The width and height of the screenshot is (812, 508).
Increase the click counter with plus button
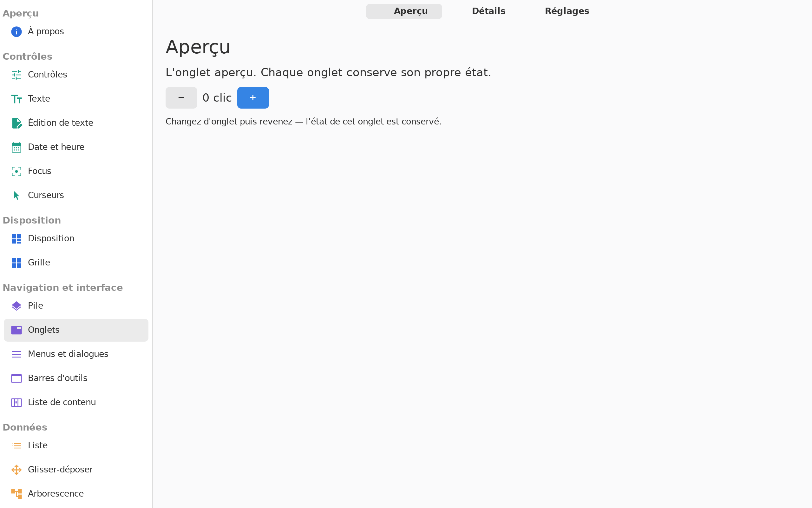[x=253, y=98]
